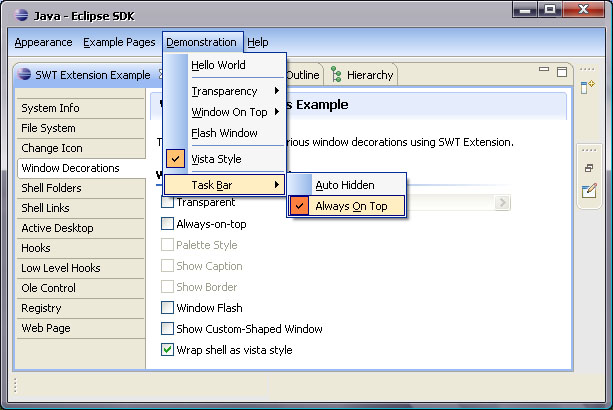Open the Hooks page
The height and width of the screenshot is (410, 613).
tap(81, 248)
